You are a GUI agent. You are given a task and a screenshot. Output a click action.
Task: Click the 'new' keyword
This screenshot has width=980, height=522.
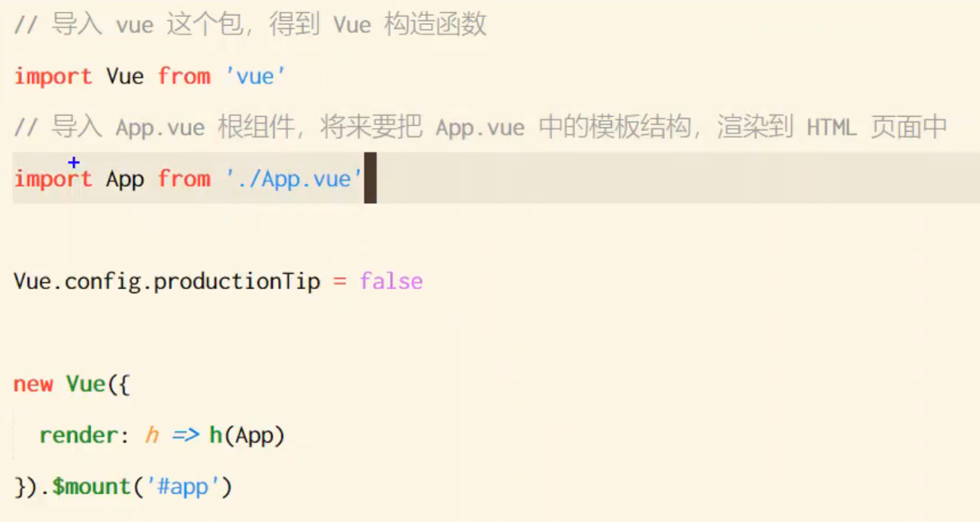coord(33,384)
